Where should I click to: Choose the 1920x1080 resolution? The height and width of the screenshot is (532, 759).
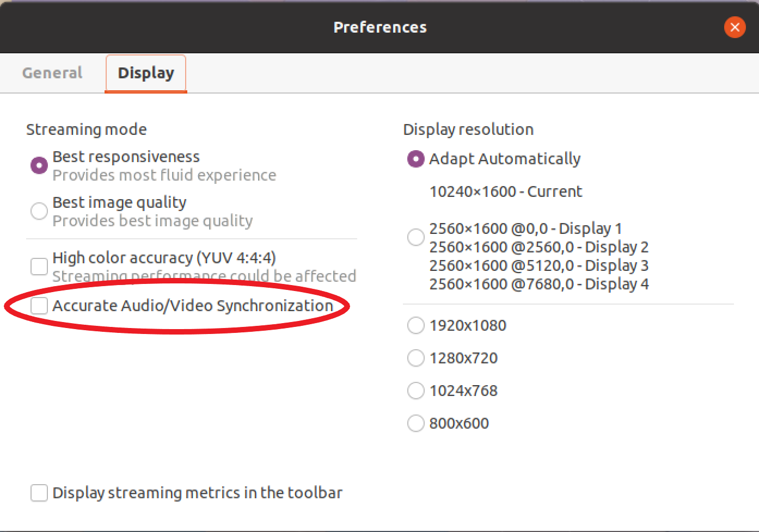415,325
